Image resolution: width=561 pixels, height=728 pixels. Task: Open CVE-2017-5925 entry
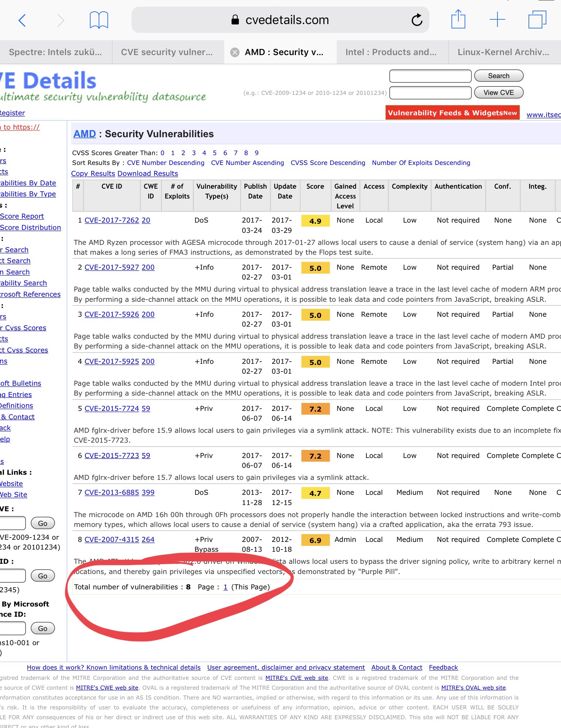click(x=112, y=362)
